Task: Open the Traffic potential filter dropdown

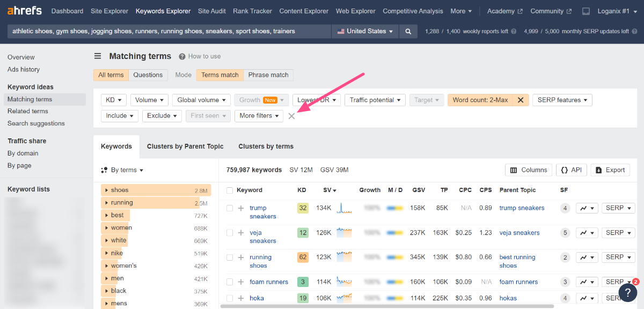Action: click(x=375, y=100)
